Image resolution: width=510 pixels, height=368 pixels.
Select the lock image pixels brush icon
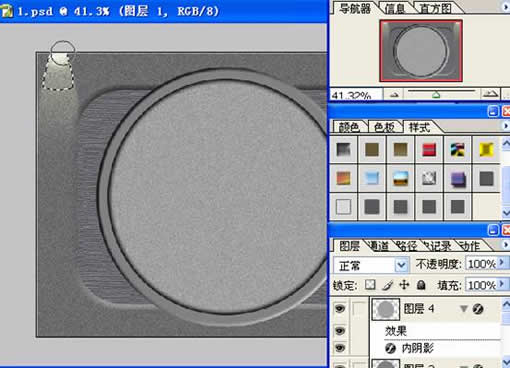pos(387,285)
